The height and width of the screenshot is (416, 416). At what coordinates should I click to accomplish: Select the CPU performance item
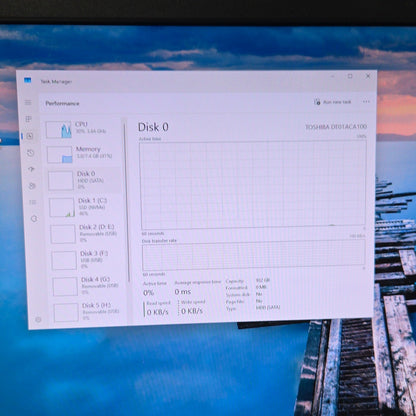(x=82, y=129)
